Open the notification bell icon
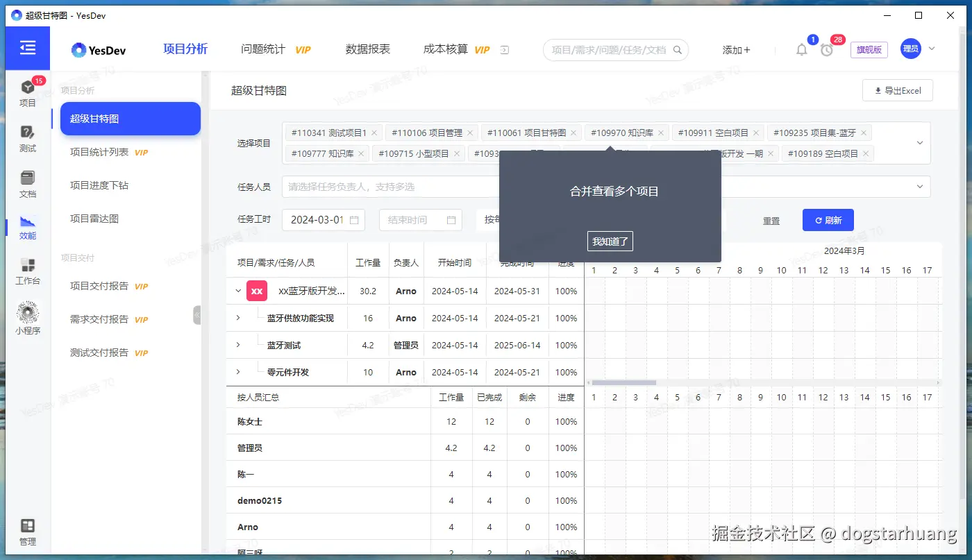 pyautogui.click(x=802, y=50)
